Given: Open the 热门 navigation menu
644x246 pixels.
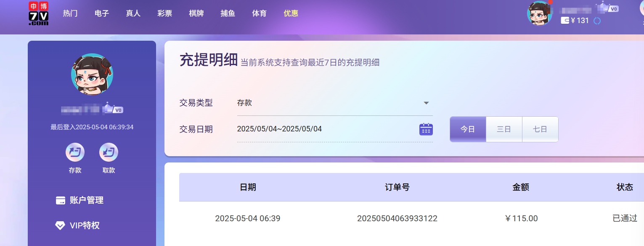Looking at the screenshot, I should coord(70,13).
